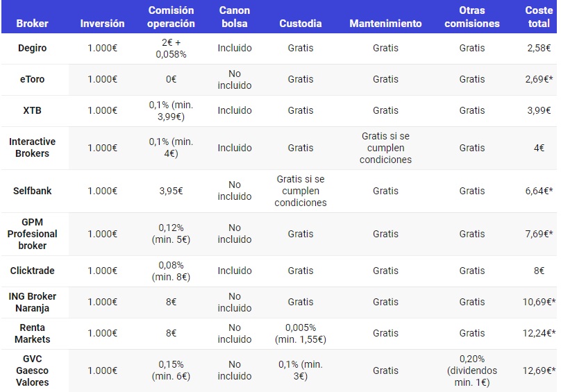Click Degiro's total cost 2,58€
The height and width of the screenshot is (392, 561).
539,48
